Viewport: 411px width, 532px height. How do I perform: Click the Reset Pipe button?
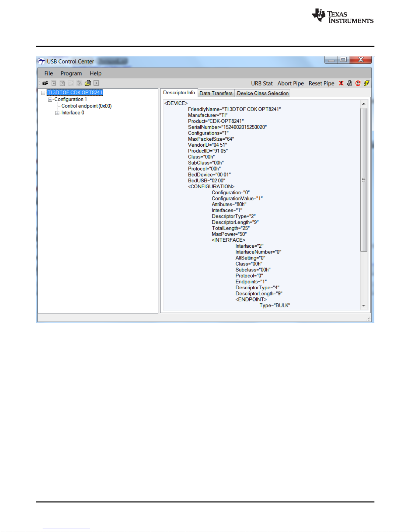coord(321,84)
